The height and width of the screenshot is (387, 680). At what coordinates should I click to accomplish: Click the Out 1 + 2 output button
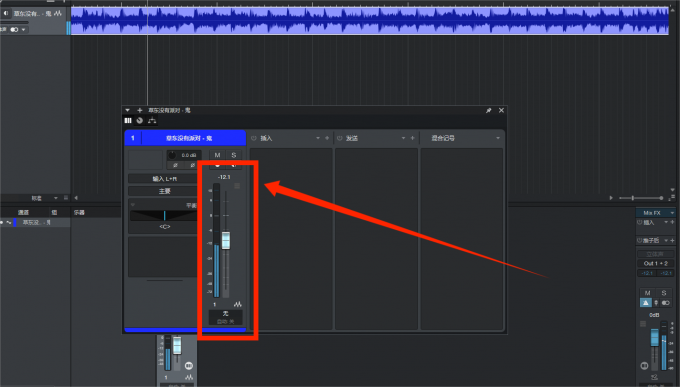[x=655, y=263]
